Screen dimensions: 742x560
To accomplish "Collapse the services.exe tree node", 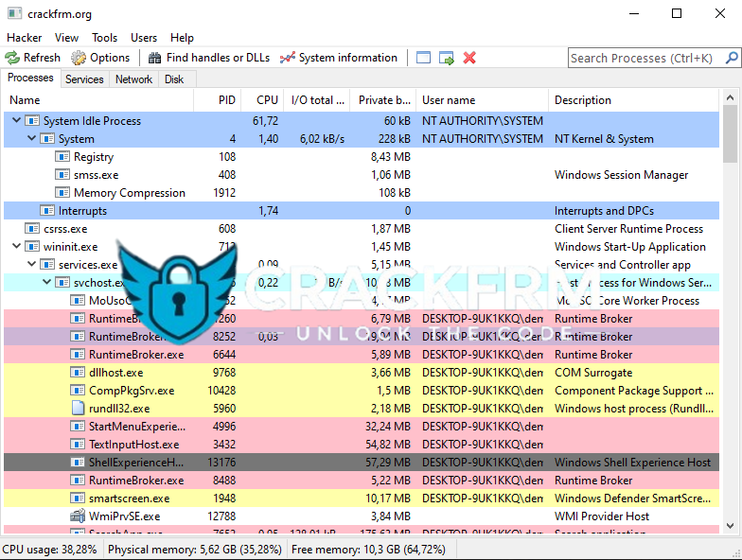I will tap(31, 265).
